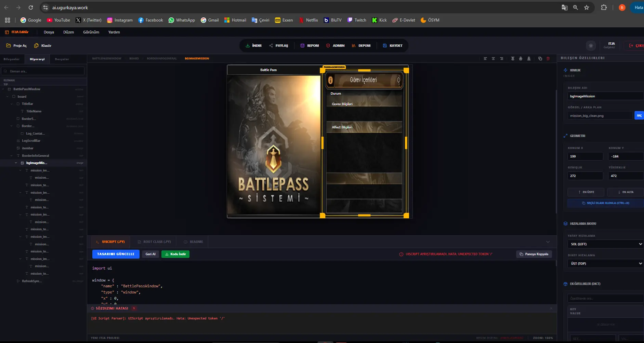Click the duplicate component icon
Screen dimensions: 644x343
pos(540,58)
